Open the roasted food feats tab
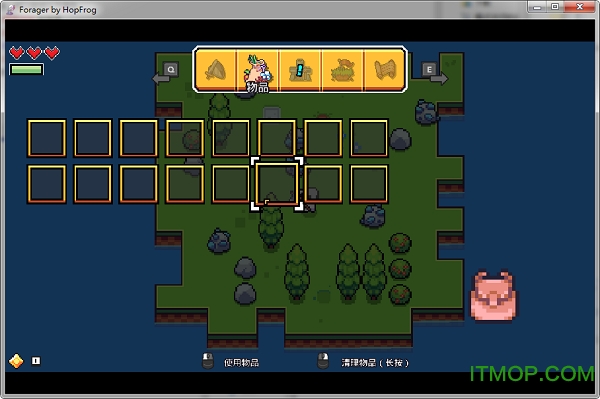The image size is (600, 399). pyautogui.click(x=342, y=70)
